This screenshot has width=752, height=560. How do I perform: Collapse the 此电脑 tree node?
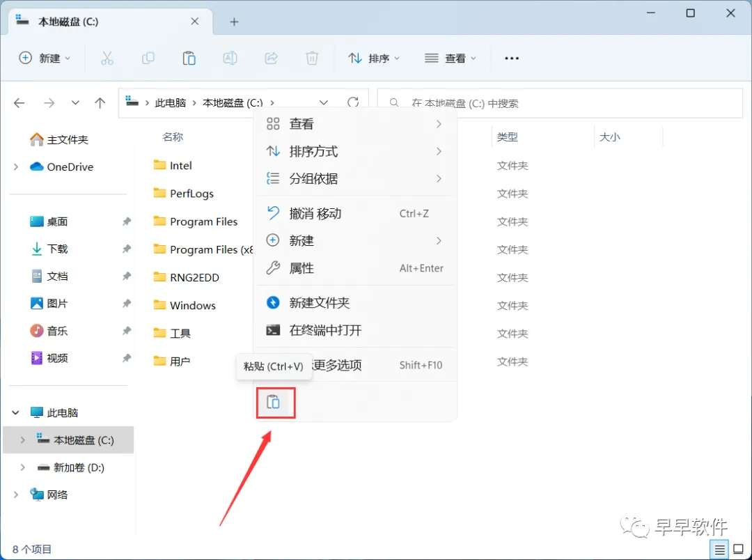click(x=16, y=412)
